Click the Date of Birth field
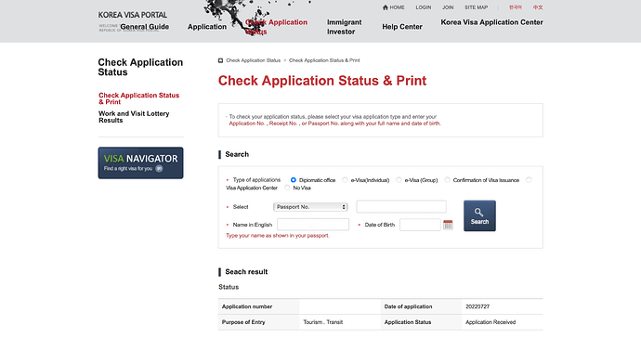641x364 pixels. pos(420,225)
